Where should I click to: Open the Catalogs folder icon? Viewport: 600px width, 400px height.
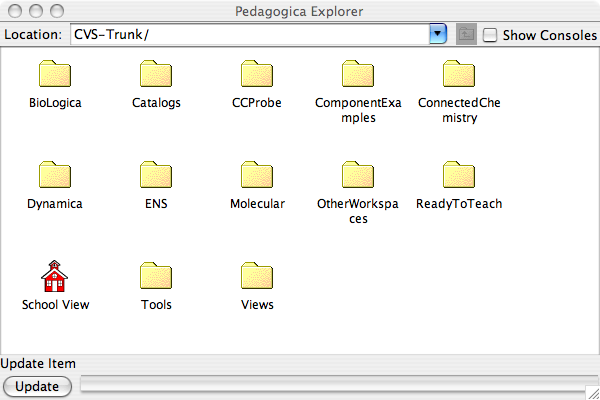(156, 73)
